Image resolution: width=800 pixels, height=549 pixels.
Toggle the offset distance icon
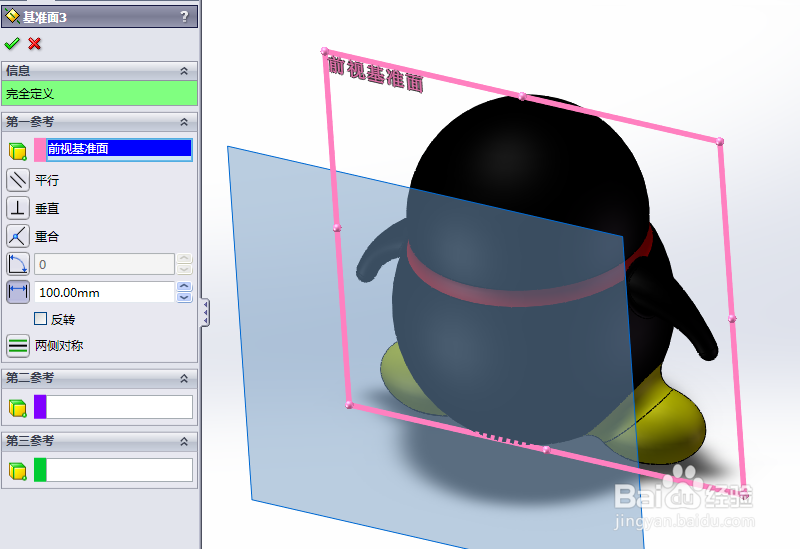[x=18, y=292]
